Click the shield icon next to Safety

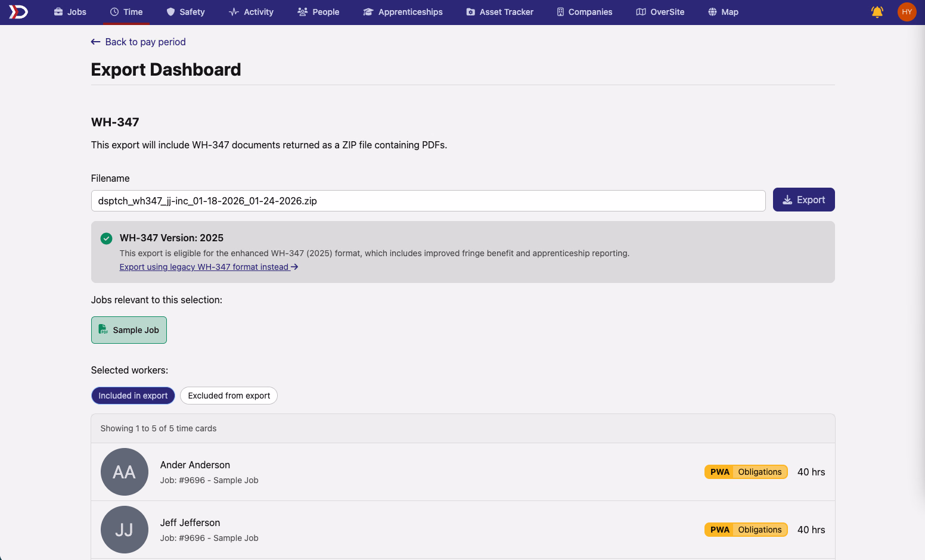(170, 12)
